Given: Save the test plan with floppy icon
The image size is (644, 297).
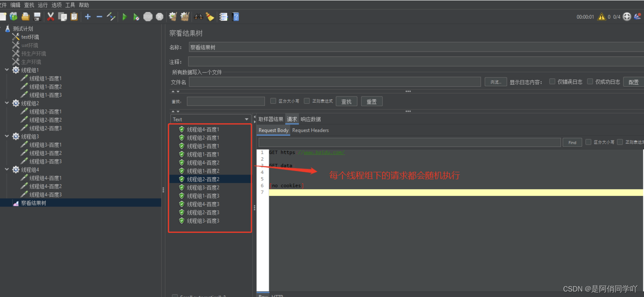Looking at the screenshot, I should [37, 16].
